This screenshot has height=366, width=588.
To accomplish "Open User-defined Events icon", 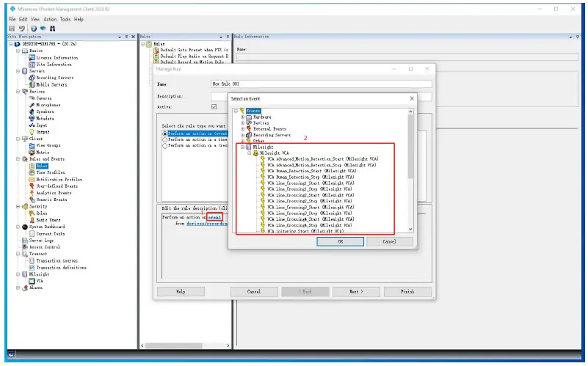I will [x=32, y=186].
